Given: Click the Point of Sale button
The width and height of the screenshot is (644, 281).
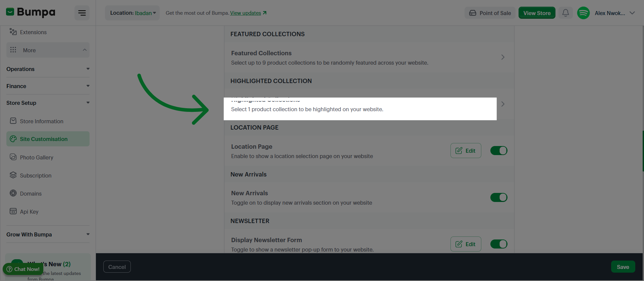Looking at the screenshot, I should tap(490, 13).
